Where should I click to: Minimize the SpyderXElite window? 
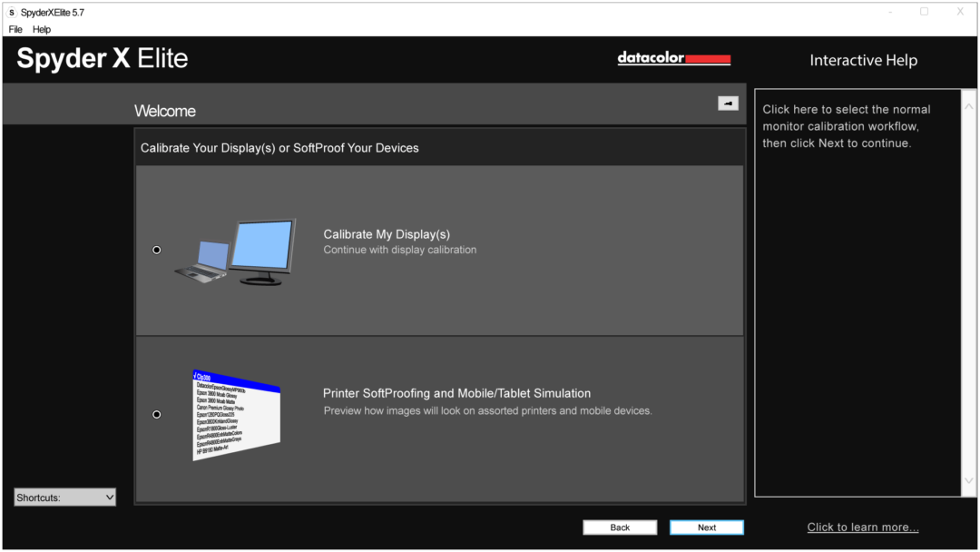(x=890, y=12)
